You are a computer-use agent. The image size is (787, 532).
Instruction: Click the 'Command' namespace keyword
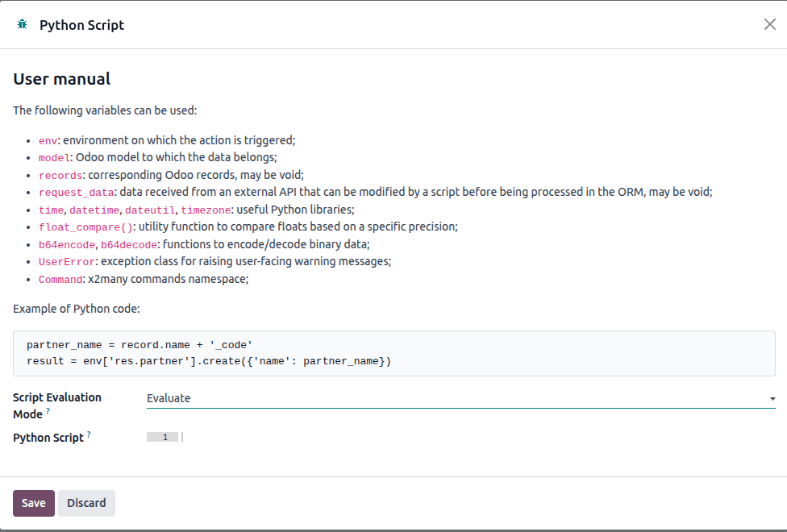(60, 280)
